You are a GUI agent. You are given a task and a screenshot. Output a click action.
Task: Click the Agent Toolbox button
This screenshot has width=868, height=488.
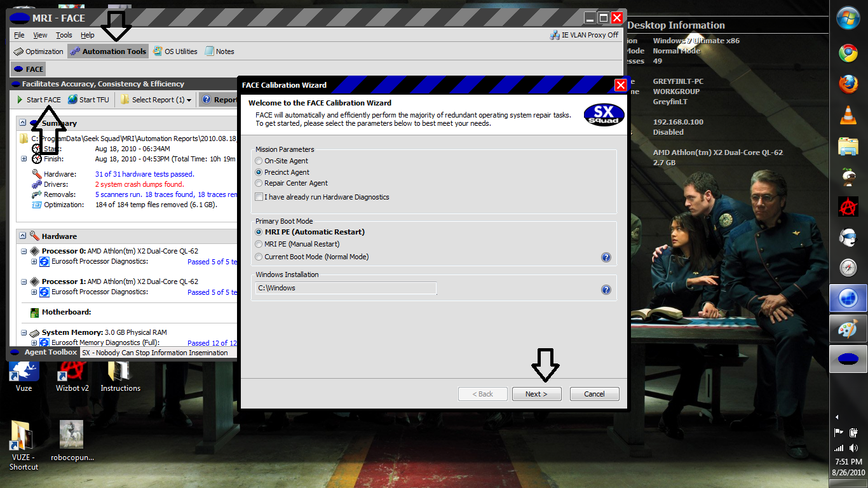43,352
